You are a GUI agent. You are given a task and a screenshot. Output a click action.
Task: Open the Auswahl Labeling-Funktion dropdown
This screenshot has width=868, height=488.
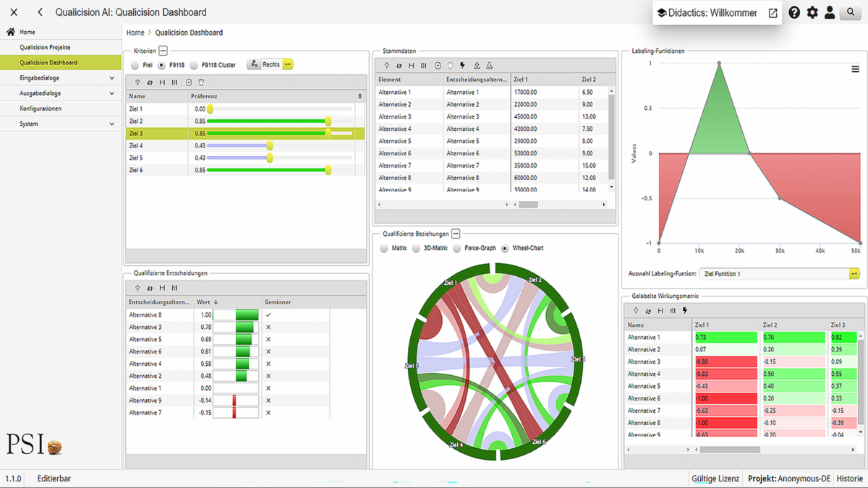[854, 274]
